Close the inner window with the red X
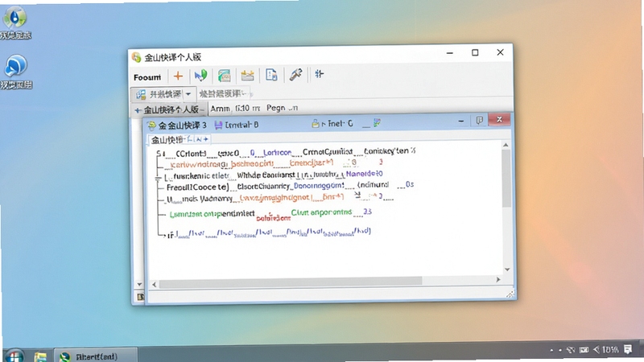Image resolution: width=644 pixels, height=362 pixels. tap(499, 119)
